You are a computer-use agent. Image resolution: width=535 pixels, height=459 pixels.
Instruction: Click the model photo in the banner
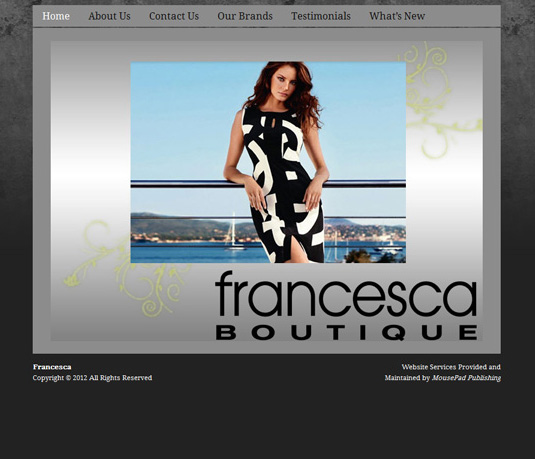point(268,162)
